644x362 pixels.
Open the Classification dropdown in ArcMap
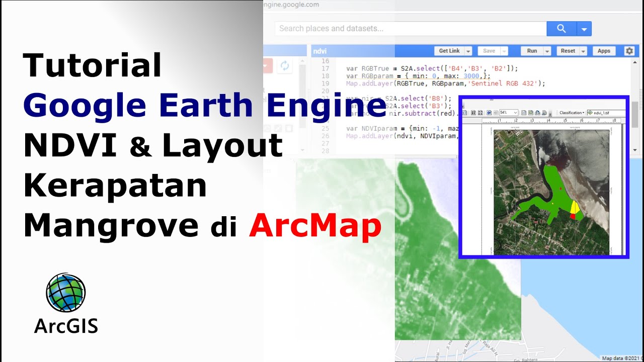[572, 113]
